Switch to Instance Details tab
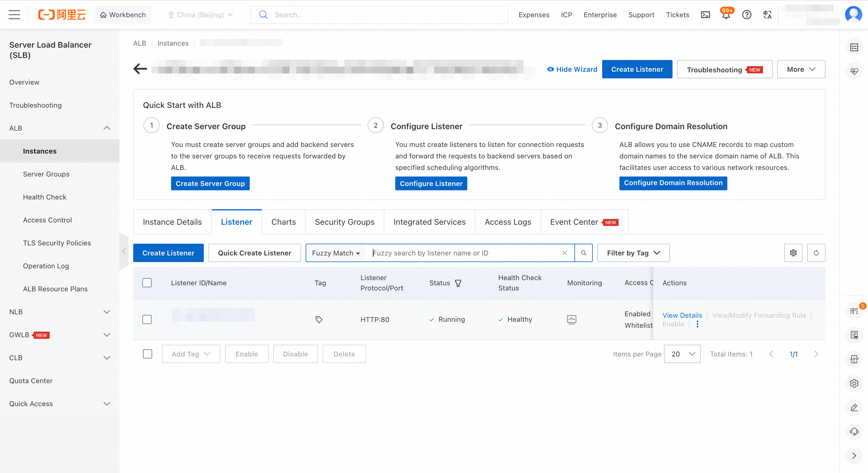Image resolution: width=868 pixels, height=473 pixels. tap(172, 222)
